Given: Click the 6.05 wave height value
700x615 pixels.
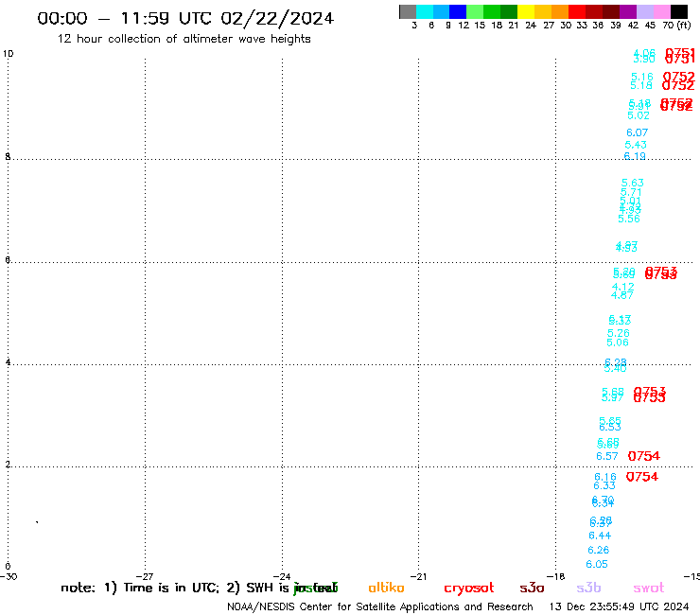Looking at the screenshot, I should 597,564.
